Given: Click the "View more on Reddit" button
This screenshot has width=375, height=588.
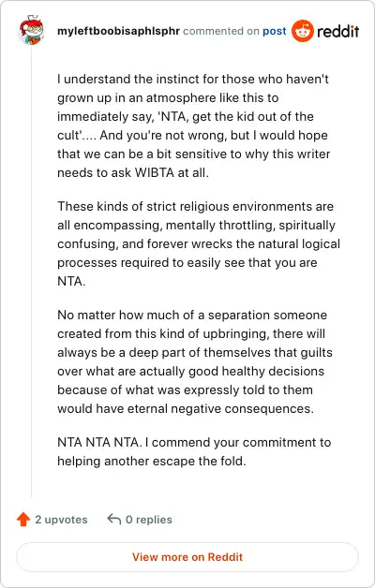Looking at the screenshot, I should (x=187, y=557).
